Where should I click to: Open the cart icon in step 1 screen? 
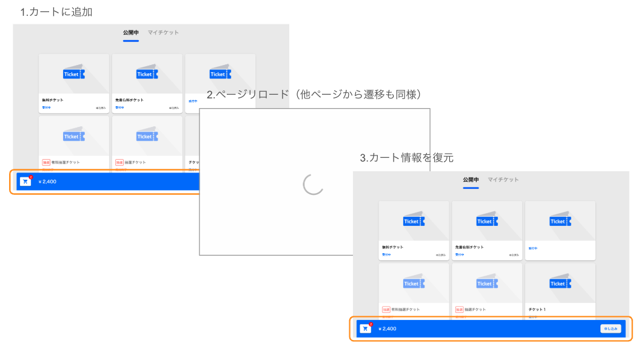point(25,181)
